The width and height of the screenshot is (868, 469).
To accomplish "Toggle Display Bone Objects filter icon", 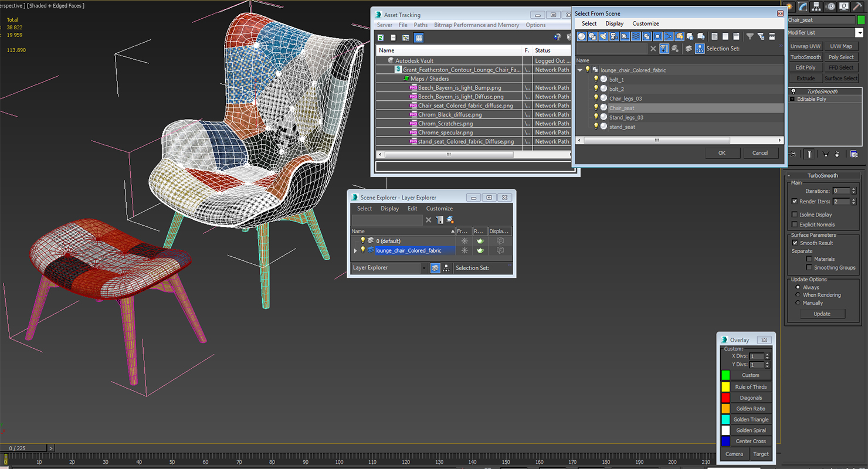I will pyautogui.click(x=669, y=36).
